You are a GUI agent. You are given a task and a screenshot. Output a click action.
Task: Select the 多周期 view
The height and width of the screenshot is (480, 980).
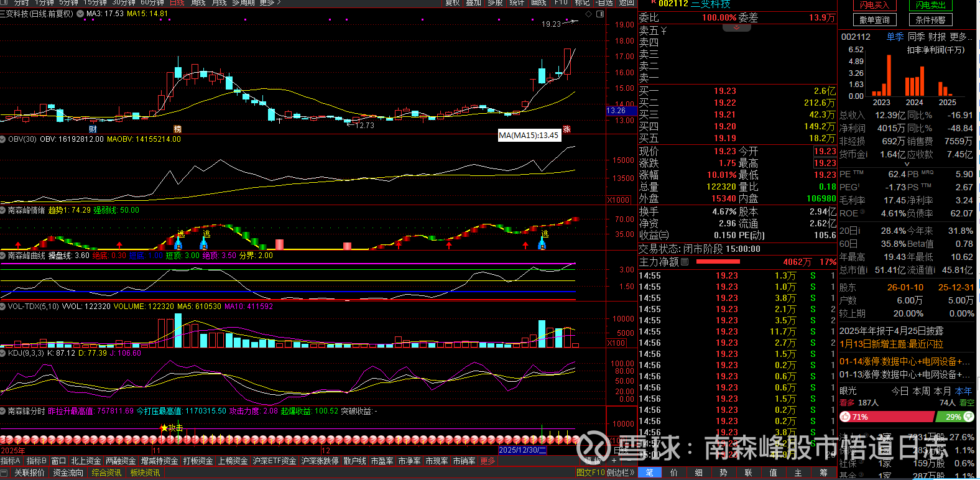244,3
